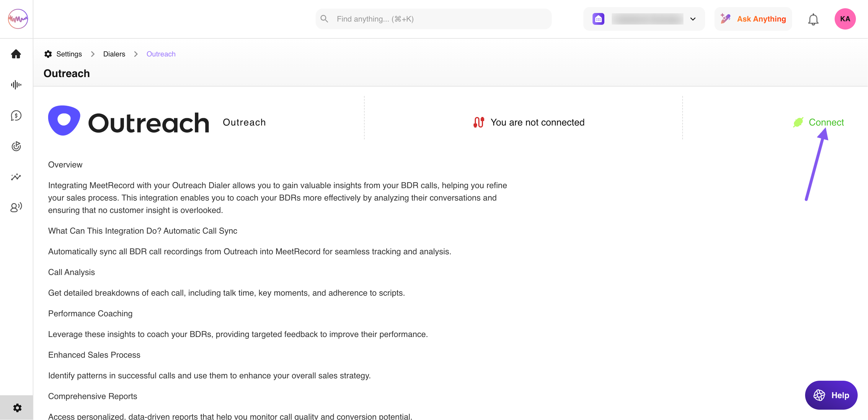This screenshot has height=420, width=868.
Task: Click the Settings breadcrumb
Action: tap(69, 54)
